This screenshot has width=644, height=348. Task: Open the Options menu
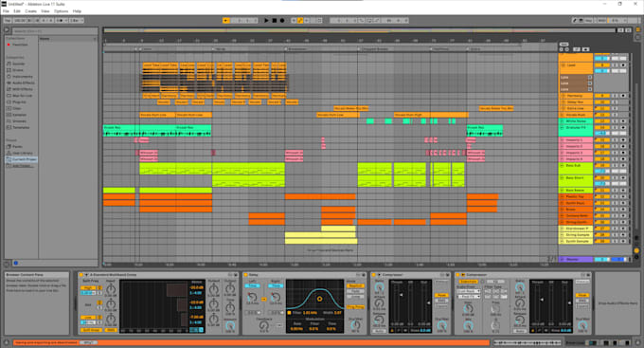tap(61, 11)
